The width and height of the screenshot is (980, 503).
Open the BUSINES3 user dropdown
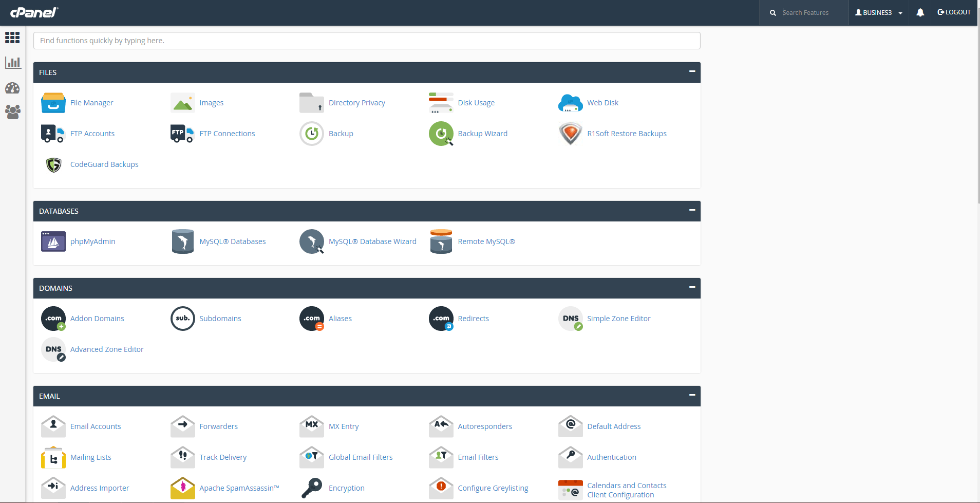pos(878,12)
